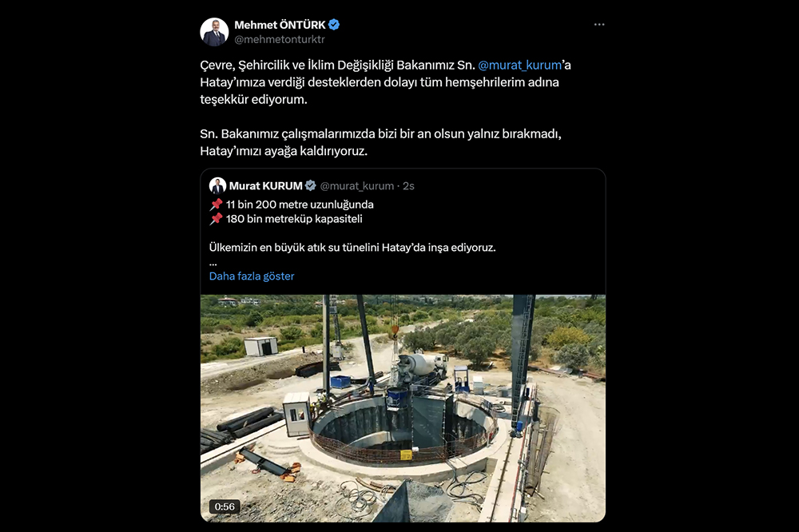Image resolution: width=799 pixels, height=532 pixels.
Task: Open the Murat KURUM name in quoted post
Action: [x=265, y=186]
